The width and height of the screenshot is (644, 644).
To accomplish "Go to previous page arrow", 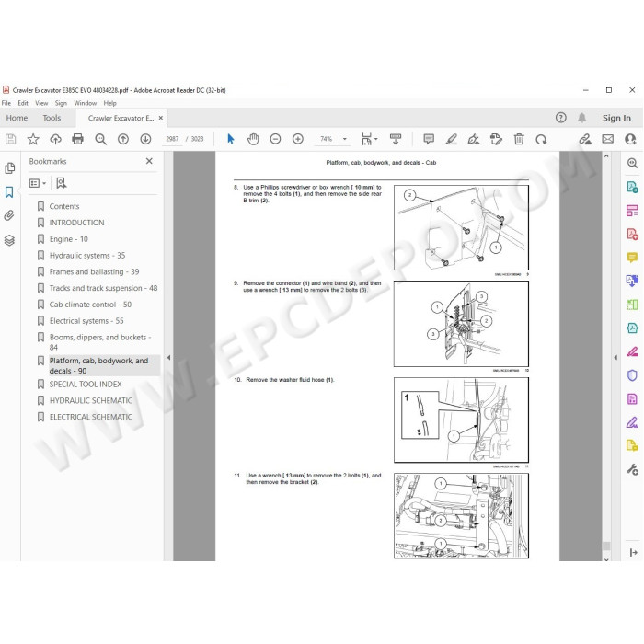I will (x=123, y=139).
